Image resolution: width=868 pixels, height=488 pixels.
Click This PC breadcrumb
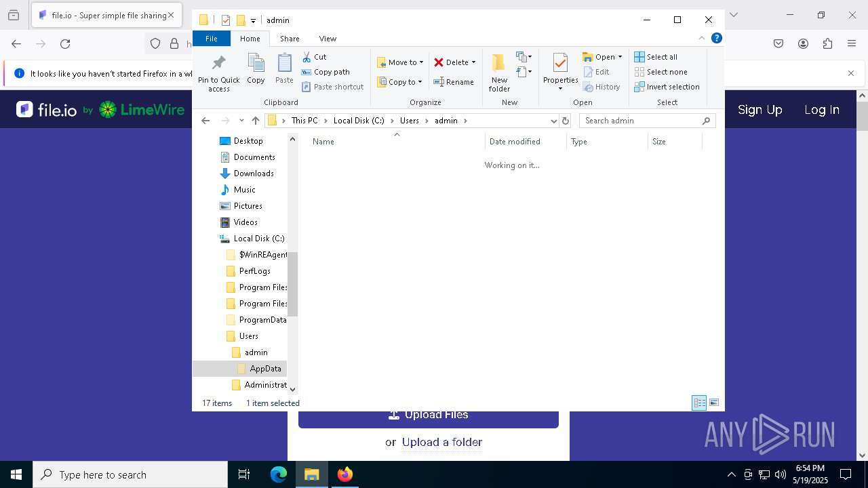[x=304, y=121]
